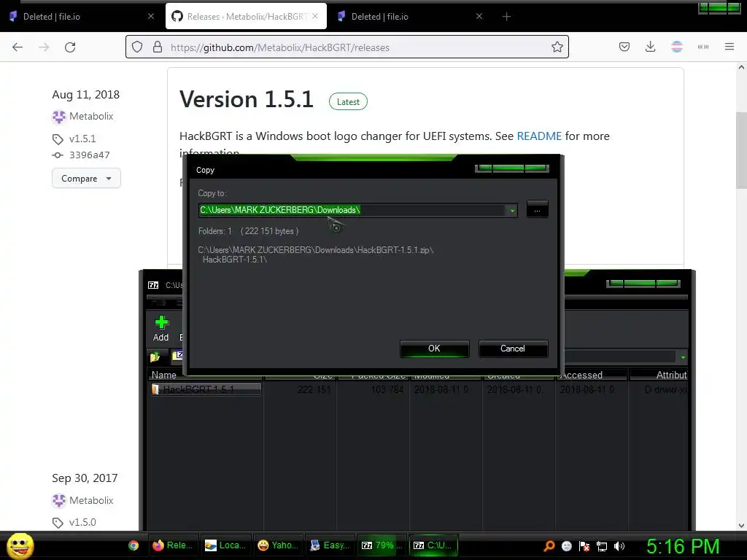Switch to the first Deleted | file.io tab
Viewport: 747px width, 560px height.
(81, 16)
